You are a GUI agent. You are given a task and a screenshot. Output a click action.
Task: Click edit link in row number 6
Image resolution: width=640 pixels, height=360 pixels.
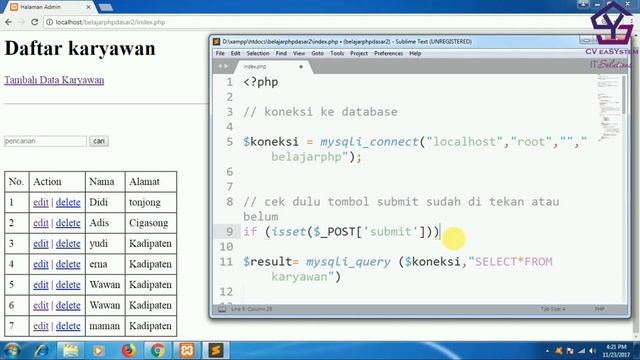click(x=41, y=305)
